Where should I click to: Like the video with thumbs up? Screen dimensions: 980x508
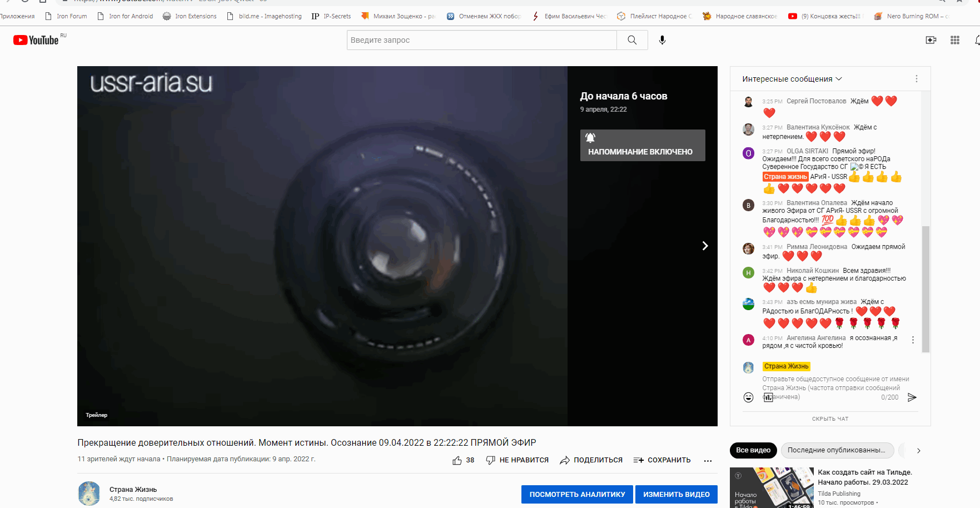pos(457,460)
